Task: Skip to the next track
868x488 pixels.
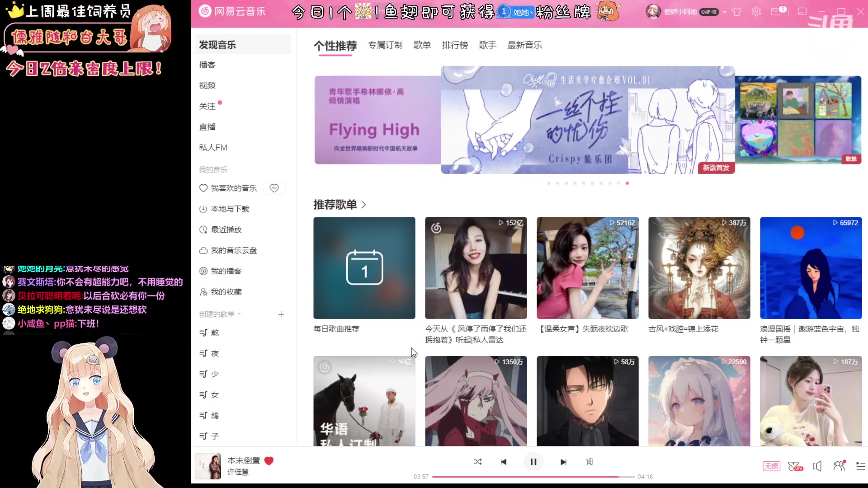Action: (563, 462)
